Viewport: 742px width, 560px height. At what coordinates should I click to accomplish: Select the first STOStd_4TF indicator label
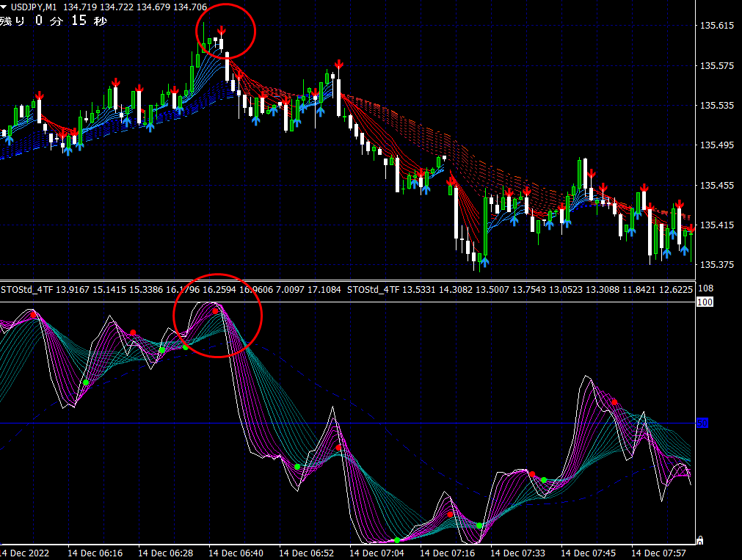click(x=27, y=289)
